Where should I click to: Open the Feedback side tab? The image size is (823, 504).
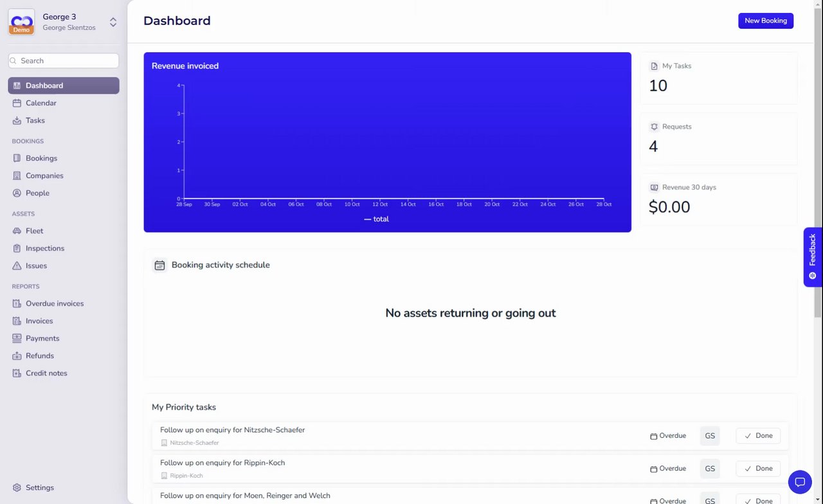(x=813, y=257)
